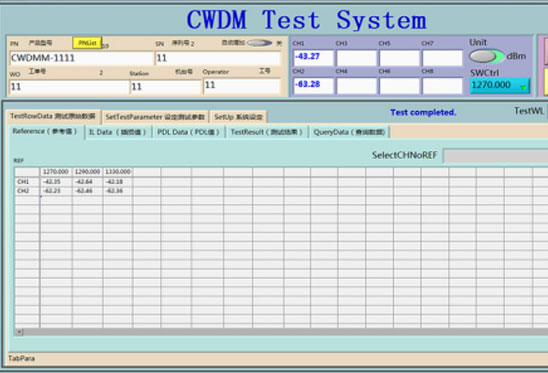This screenshot has width=548, height=373.
Task: Click the empty CH3 reading box
Action: pyautogui.click(x=356, y=58)
